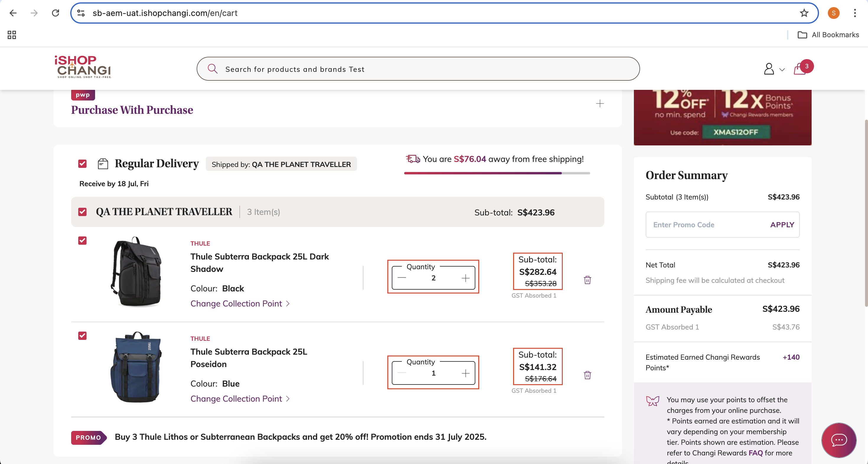Click the Poseidon blue backpack thumbnail
The width and height of the screenshot is (868, 464).
coord(136,367)
